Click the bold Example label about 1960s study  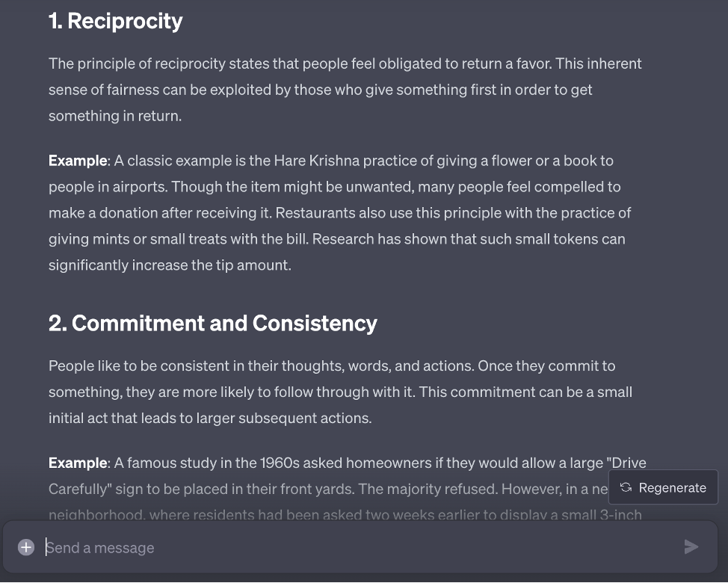point(78,463)
